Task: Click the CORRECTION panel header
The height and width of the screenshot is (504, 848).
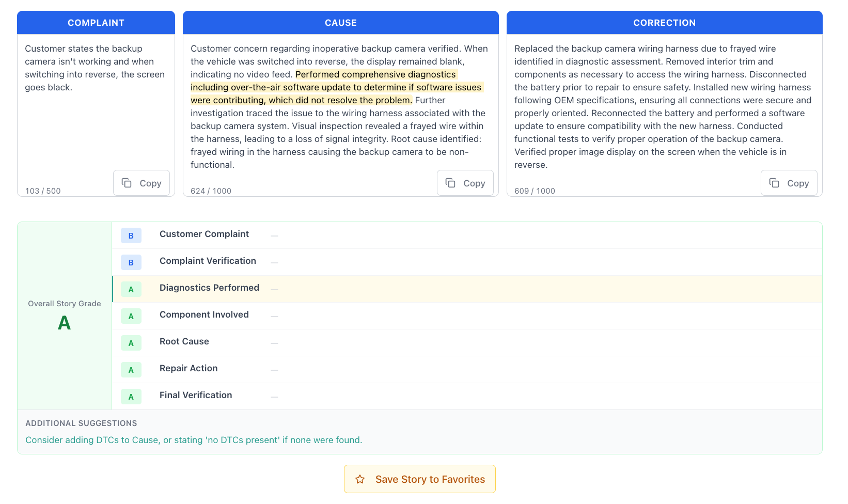Action: point(664,22)
